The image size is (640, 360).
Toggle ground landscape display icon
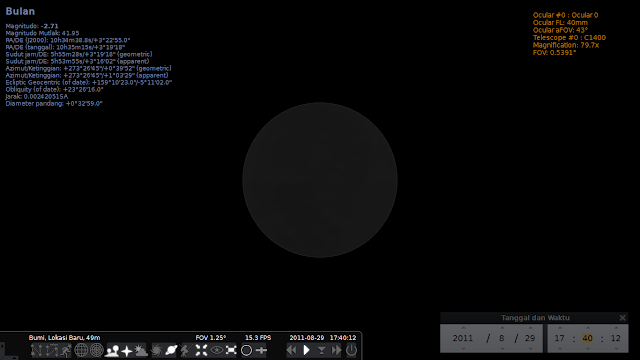(111, 350)
